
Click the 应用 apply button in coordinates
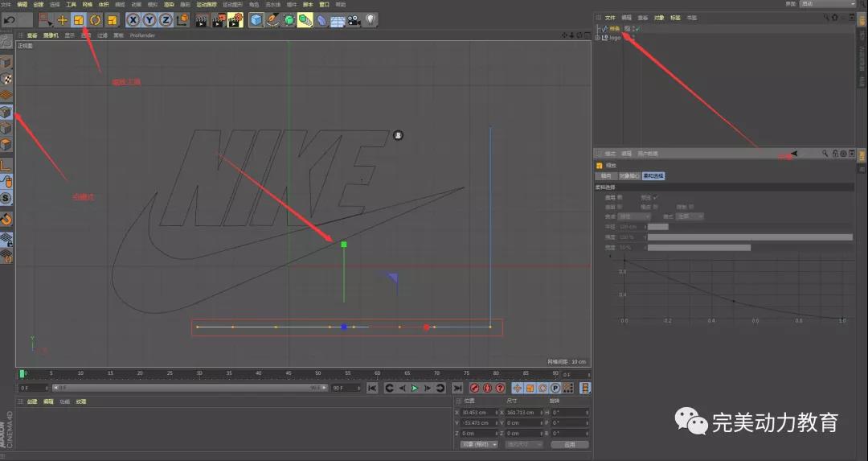click(x=570, y=444)
